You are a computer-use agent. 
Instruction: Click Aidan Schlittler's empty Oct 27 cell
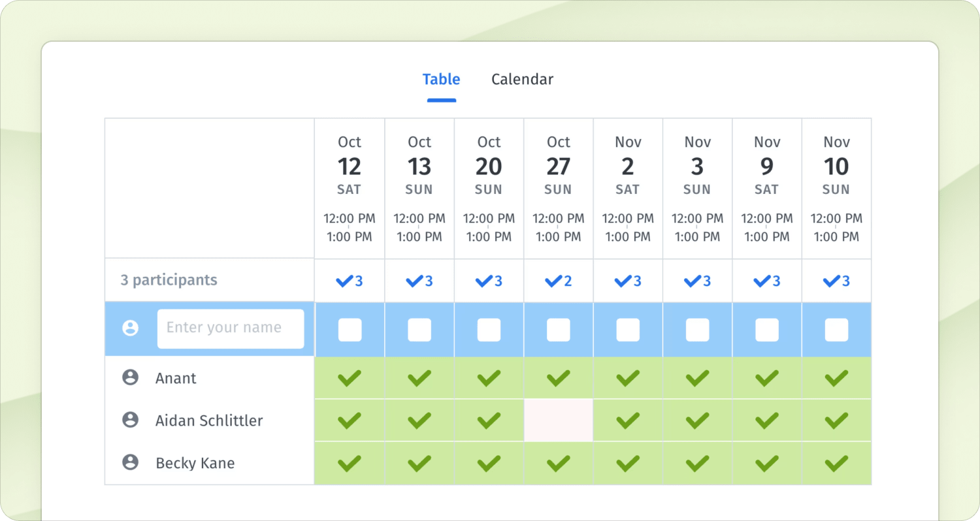click(x=559, y=420)
